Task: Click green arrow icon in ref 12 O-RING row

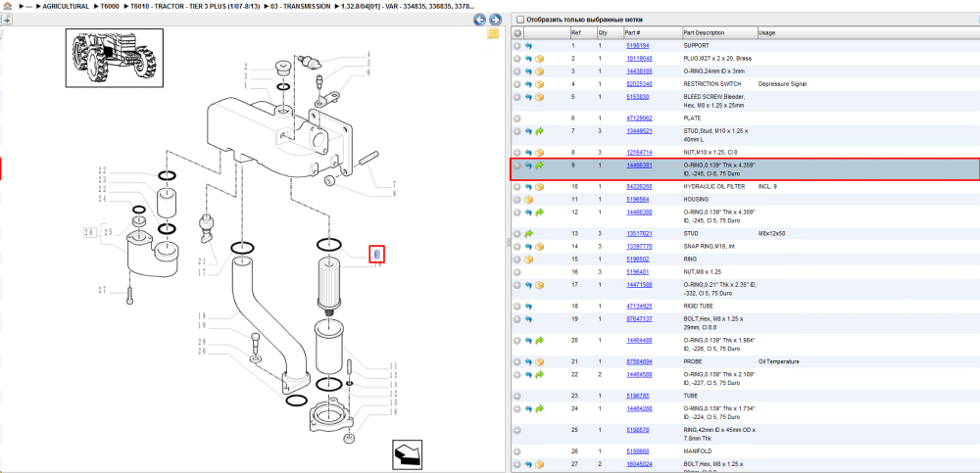Action: pyautogui.click(x=539, y=213)
